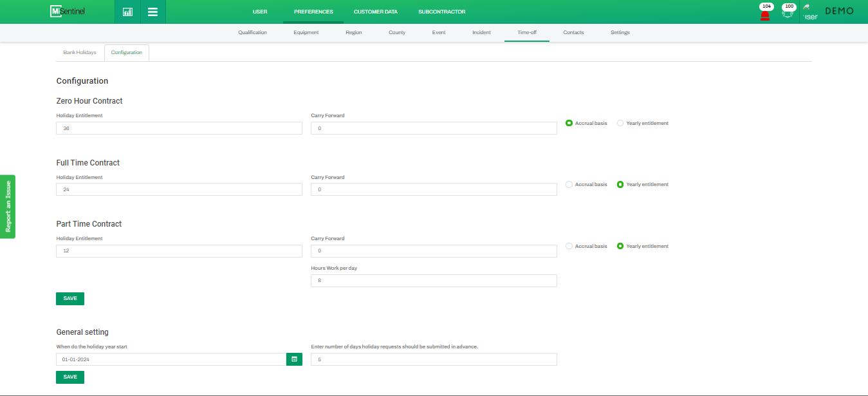Viewport: 868px width, 396px height.
Task: Go to the Incident submenu item
Action: click(x=481, y=32)
